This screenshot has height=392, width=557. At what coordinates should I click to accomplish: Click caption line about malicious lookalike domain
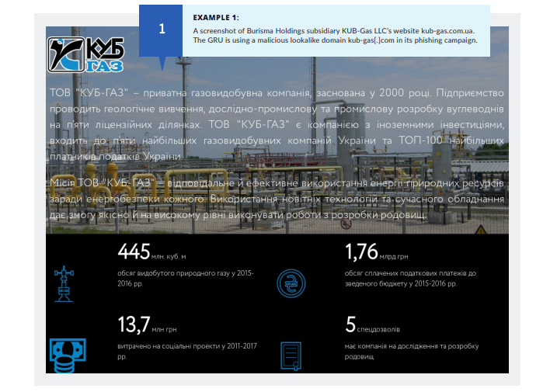point(336,40)
